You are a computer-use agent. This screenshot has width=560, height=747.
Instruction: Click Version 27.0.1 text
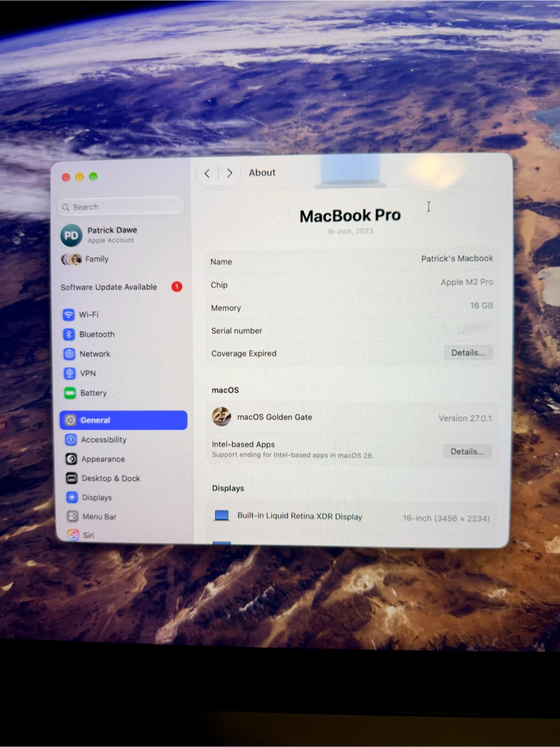[x=465, y=418]
